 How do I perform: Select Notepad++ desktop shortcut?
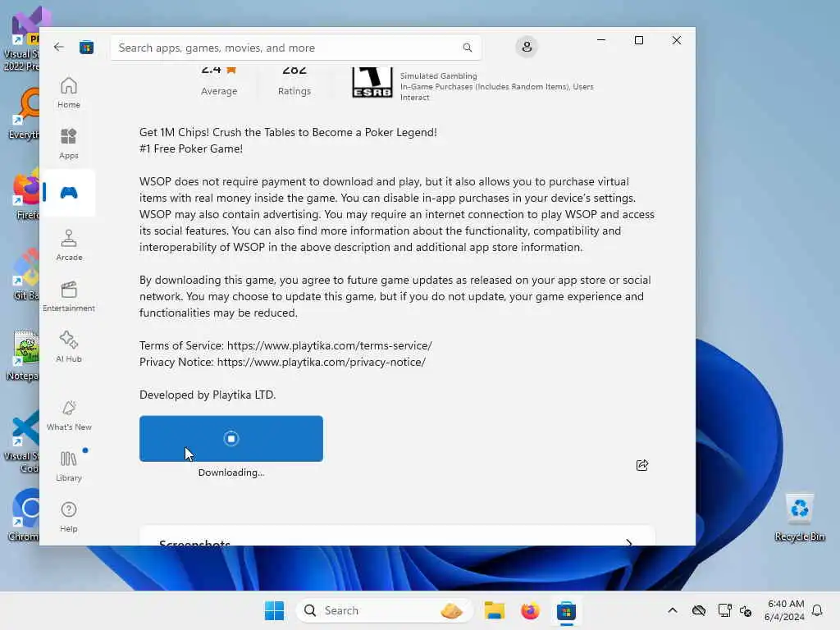(23, 355)
